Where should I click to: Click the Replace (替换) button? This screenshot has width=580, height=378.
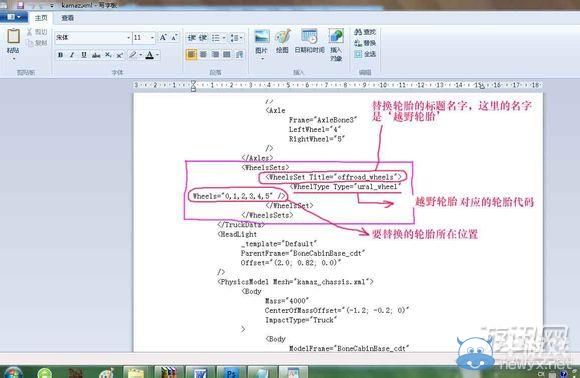tap(365, 43)
